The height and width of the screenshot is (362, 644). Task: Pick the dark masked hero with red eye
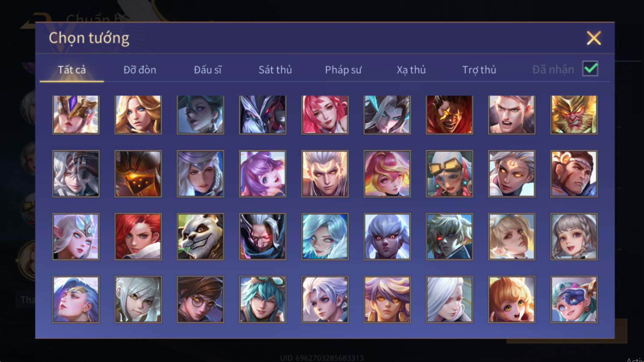tap(263, 237)
